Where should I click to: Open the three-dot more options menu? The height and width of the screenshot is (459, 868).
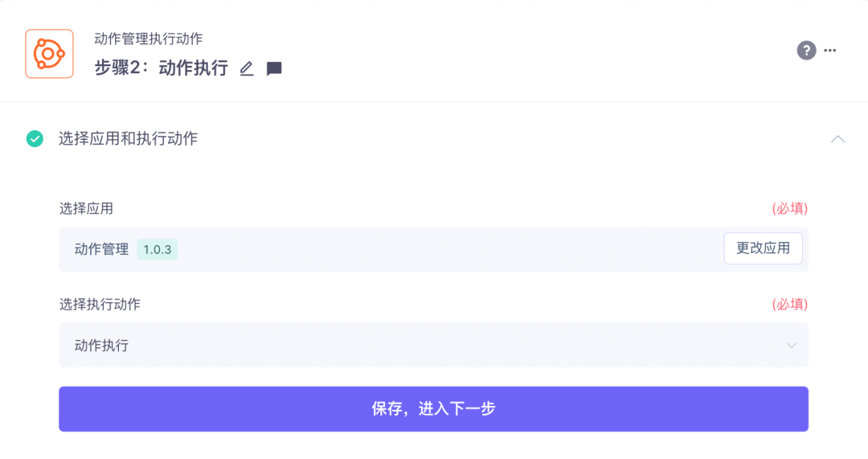pos(830,51)
